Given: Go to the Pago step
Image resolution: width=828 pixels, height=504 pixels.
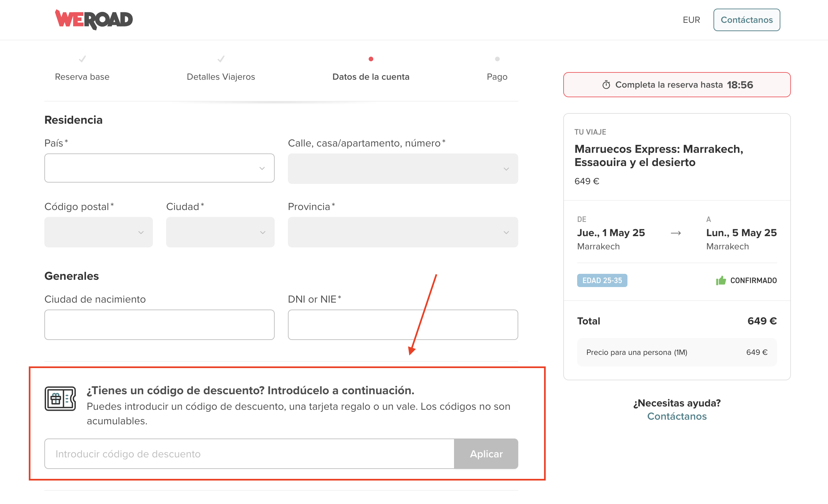Looking at the screenshot, I should 497,76.
